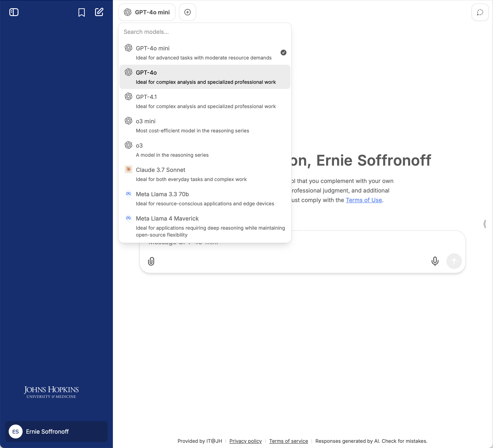The width and height of the screenshot is (493, 448).
Task: Select the GPT-4.1 model
Action: pyautogui.click(x=205, y=101)
